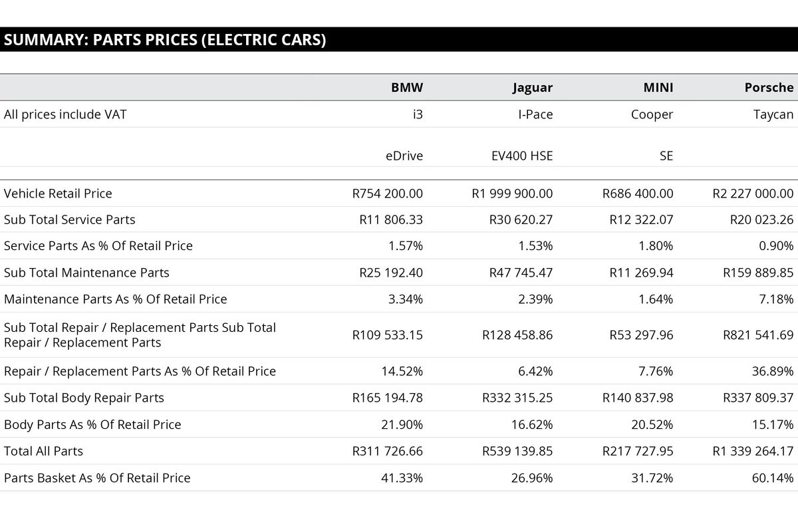Select the Jaguar column header
798x532 pixels.
click(532, 87)
